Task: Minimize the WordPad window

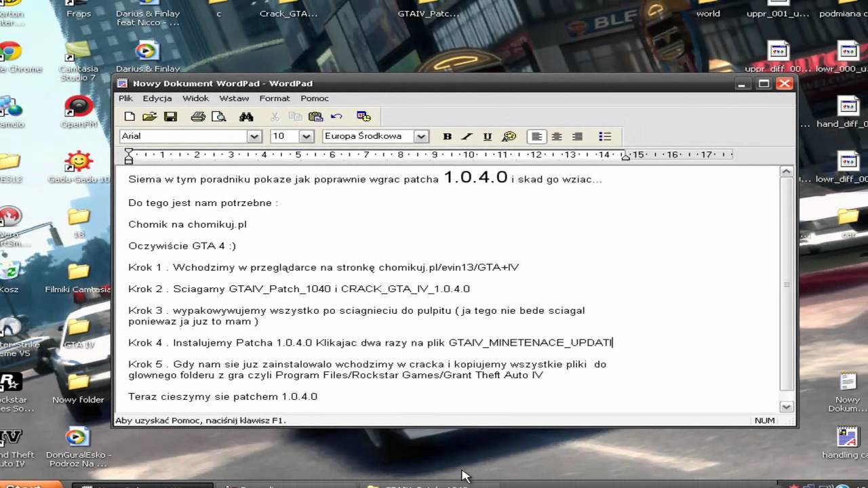Action: tap(743, 83)
